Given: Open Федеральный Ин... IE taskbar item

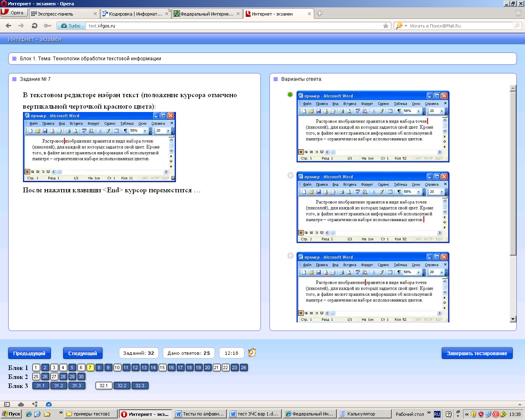Looking at the screenshot, I should pos(310,414).
